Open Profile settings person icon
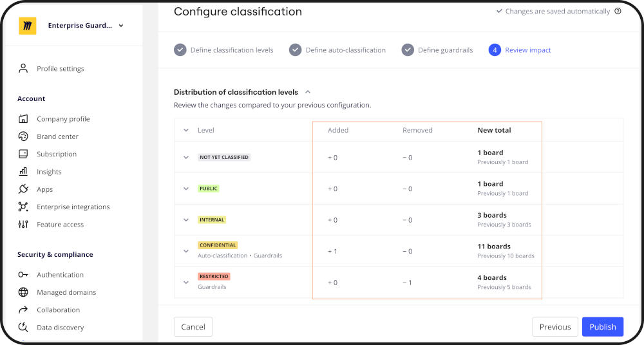 pyautogui.click(x=23, y=68)
